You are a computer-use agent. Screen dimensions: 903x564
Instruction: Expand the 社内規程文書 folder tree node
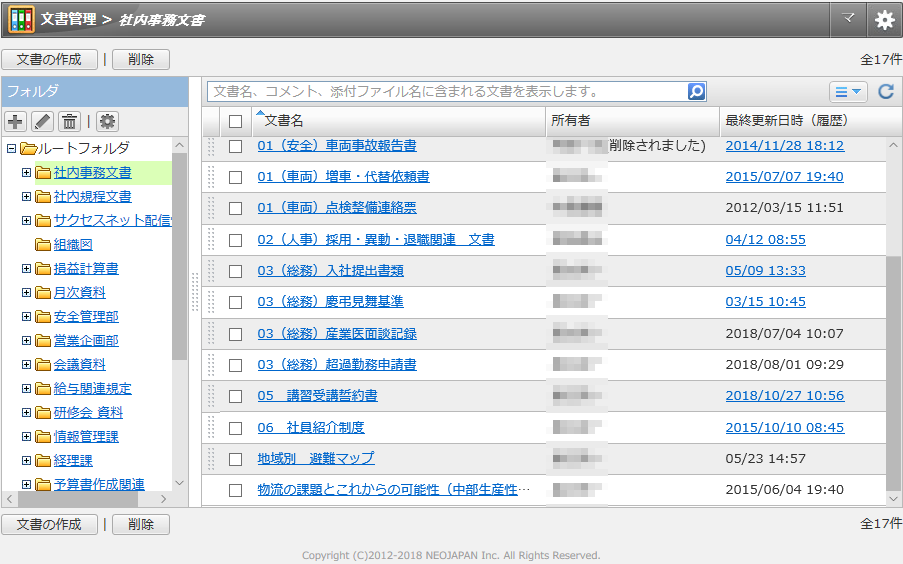pyautogui.click(x=27, y=196)
